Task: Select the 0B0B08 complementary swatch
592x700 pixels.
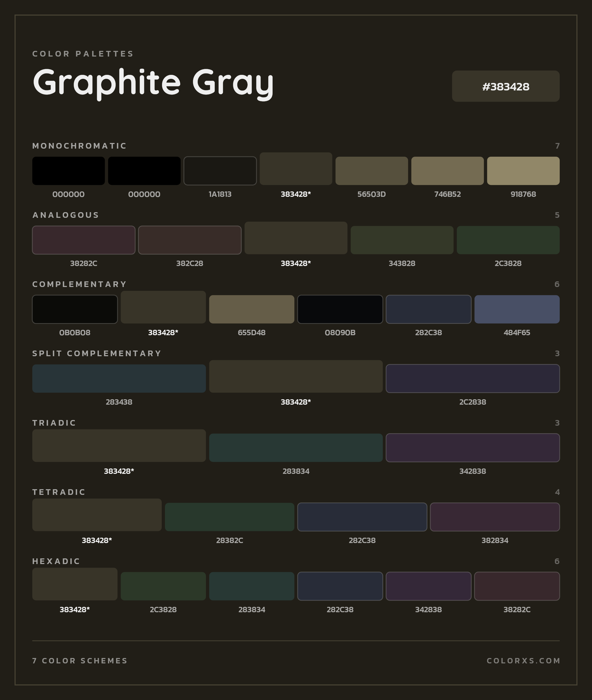Action: click(75, 309)
